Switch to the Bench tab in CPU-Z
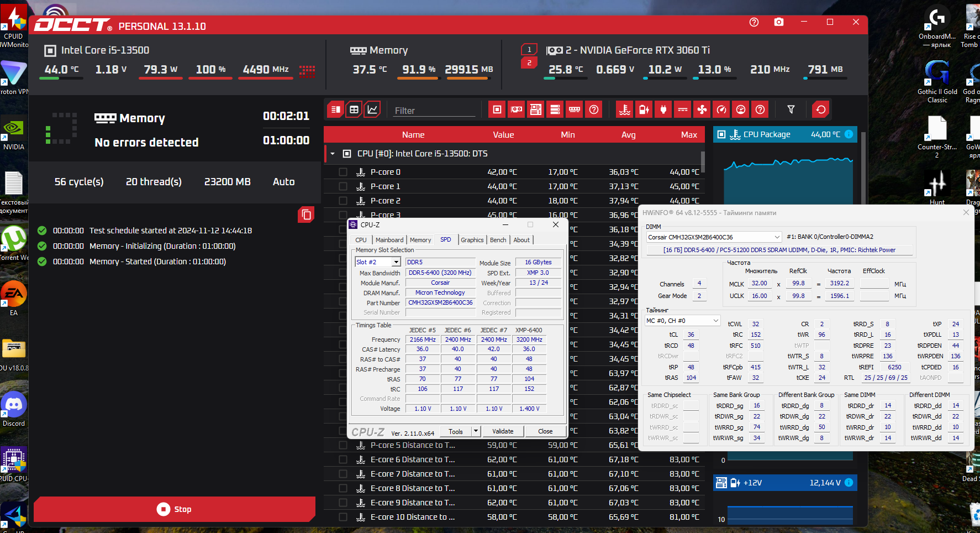This screenshot has width=980, height=533. [498, 240]
